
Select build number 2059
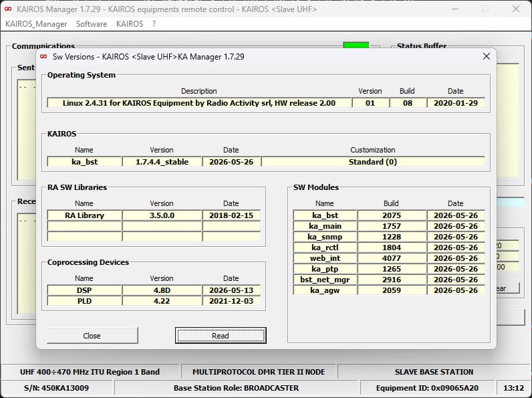coord(392,290)
